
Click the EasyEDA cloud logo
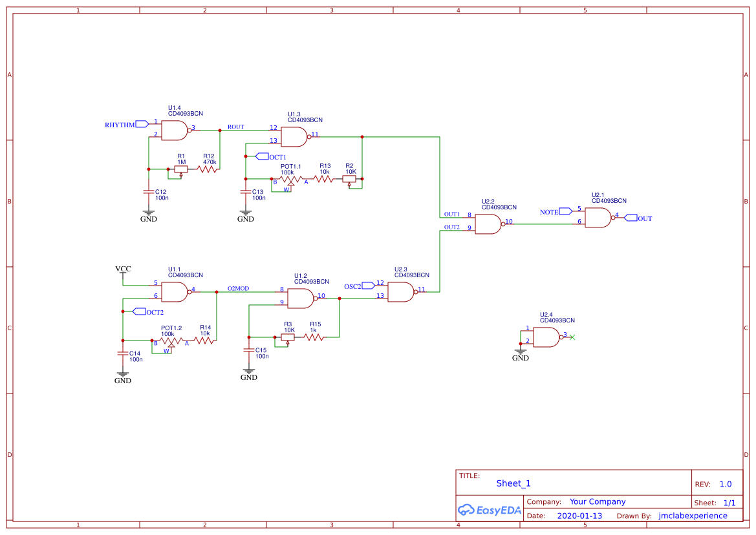[x=465, y=510]
